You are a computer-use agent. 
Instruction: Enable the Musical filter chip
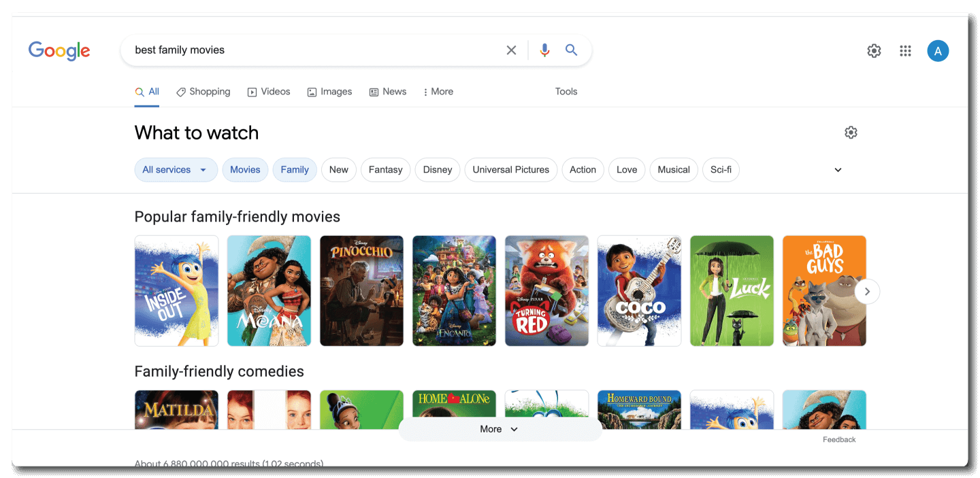pyautogui.click(x=674, y=170)
